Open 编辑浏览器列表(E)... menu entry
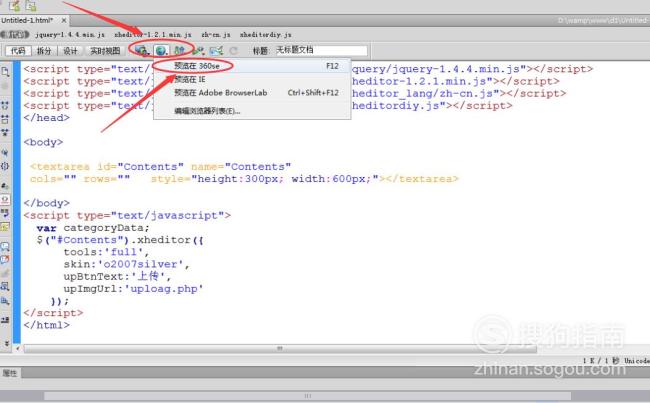650x403 pixels. [252, 111]
